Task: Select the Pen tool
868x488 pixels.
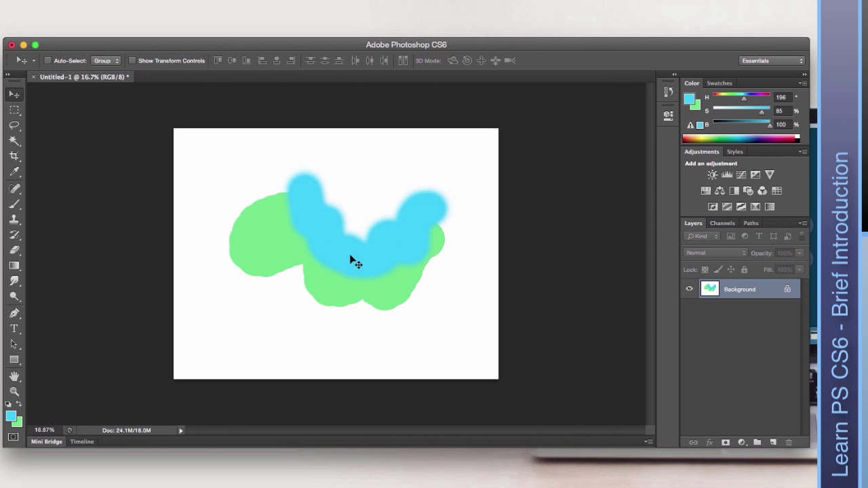Action: coord(14,313)
